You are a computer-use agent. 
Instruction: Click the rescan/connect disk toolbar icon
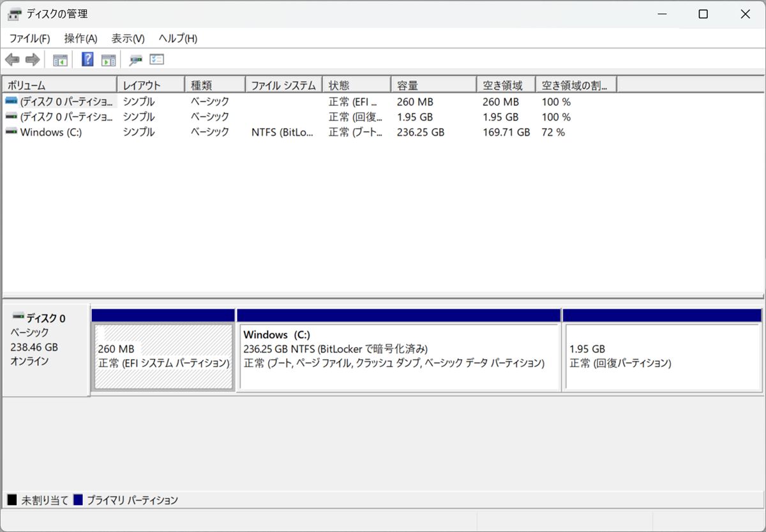(x=135, y=60)
